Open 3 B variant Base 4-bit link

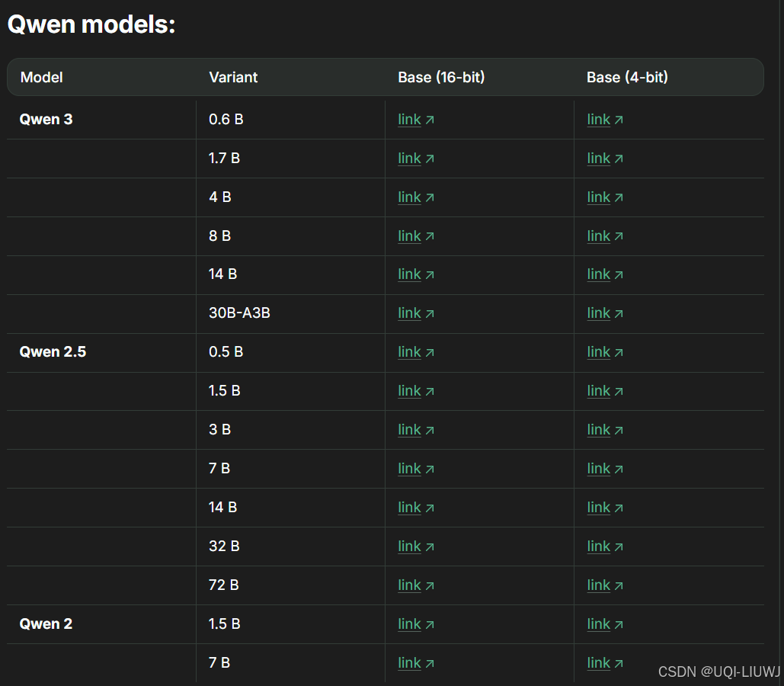coord(604,430)
